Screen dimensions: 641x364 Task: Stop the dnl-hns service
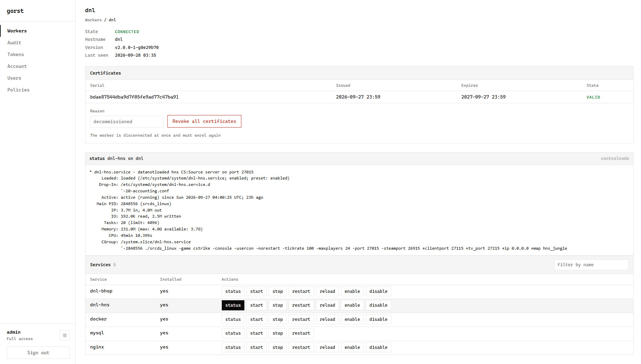coord(277,305)
